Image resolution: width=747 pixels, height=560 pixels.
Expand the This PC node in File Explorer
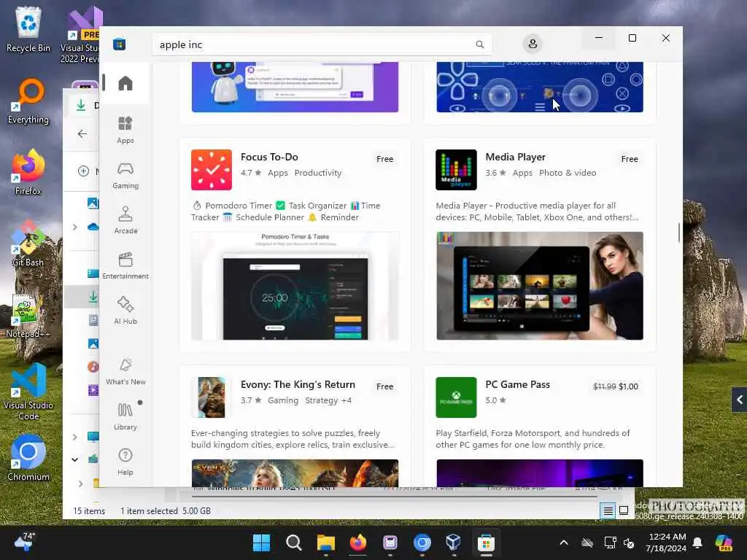pos(75,437)
